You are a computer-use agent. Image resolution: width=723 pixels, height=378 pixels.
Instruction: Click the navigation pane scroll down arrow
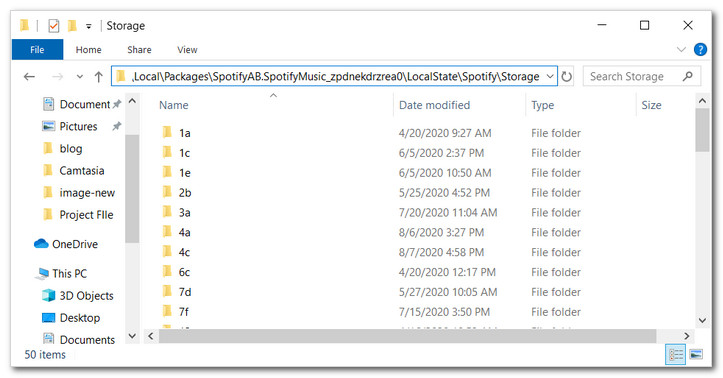pyautogui.click(x=132, y=336)
